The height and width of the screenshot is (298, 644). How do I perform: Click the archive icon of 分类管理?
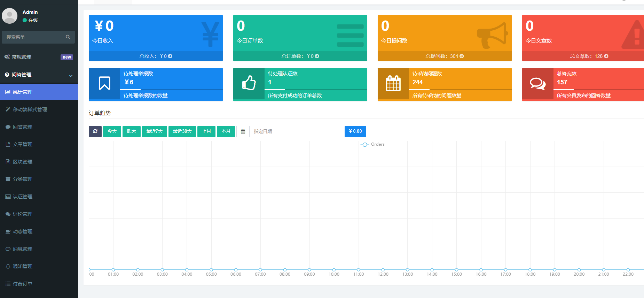point(8,179)
